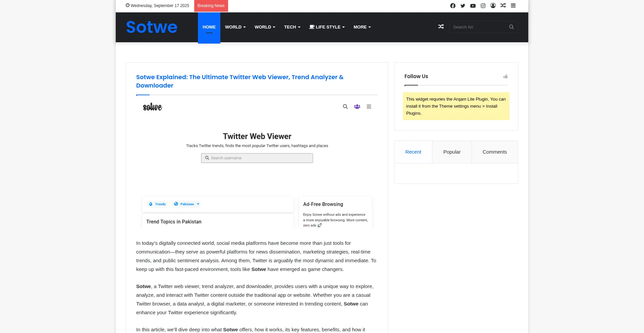Open the sidebar hamburger menu in top bar

(513, 5)
